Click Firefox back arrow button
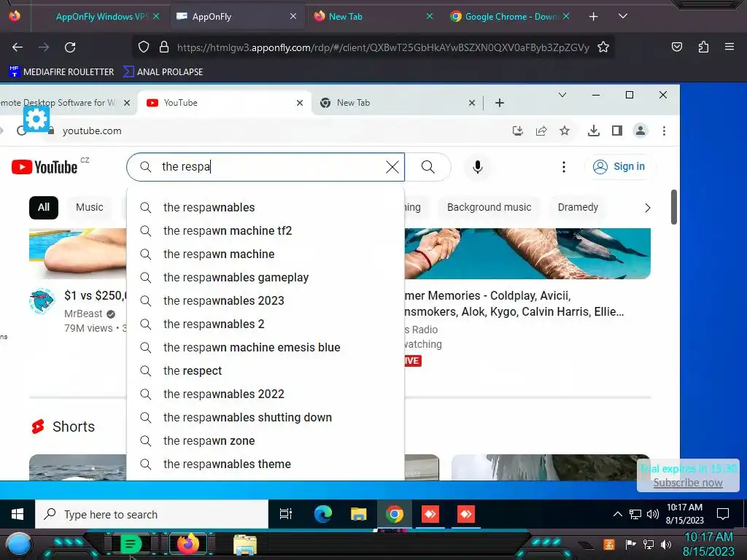 point(18,47)
